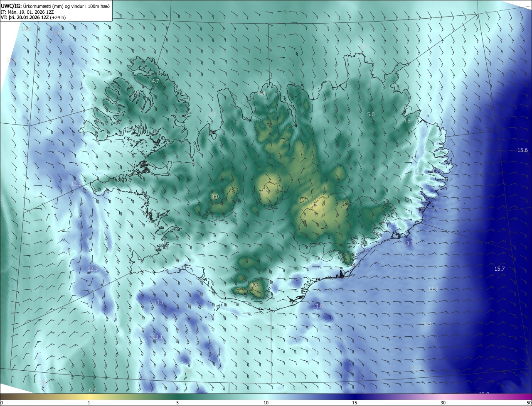
Task: Click the 15.6 value east of Iceland
Action: pos(522,150)
